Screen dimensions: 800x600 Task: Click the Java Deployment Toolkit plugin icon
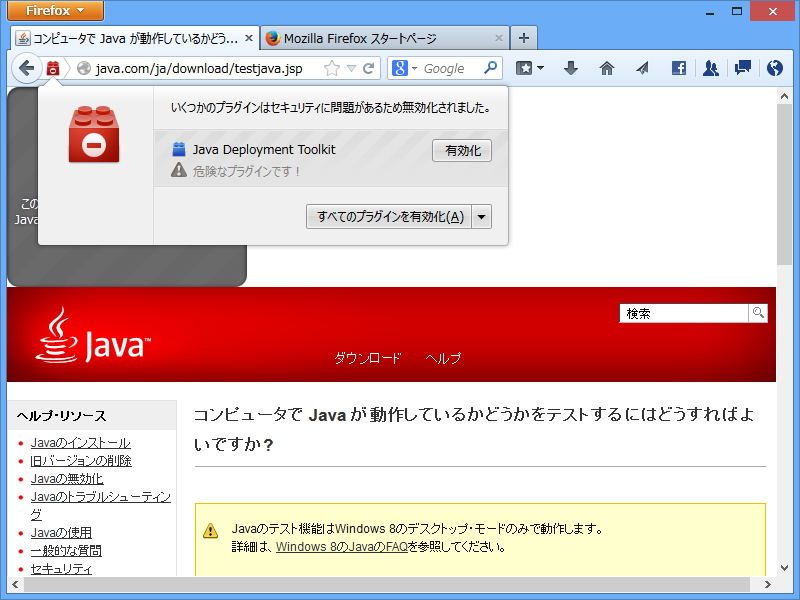pyautogui.click(x=181, y=150)
